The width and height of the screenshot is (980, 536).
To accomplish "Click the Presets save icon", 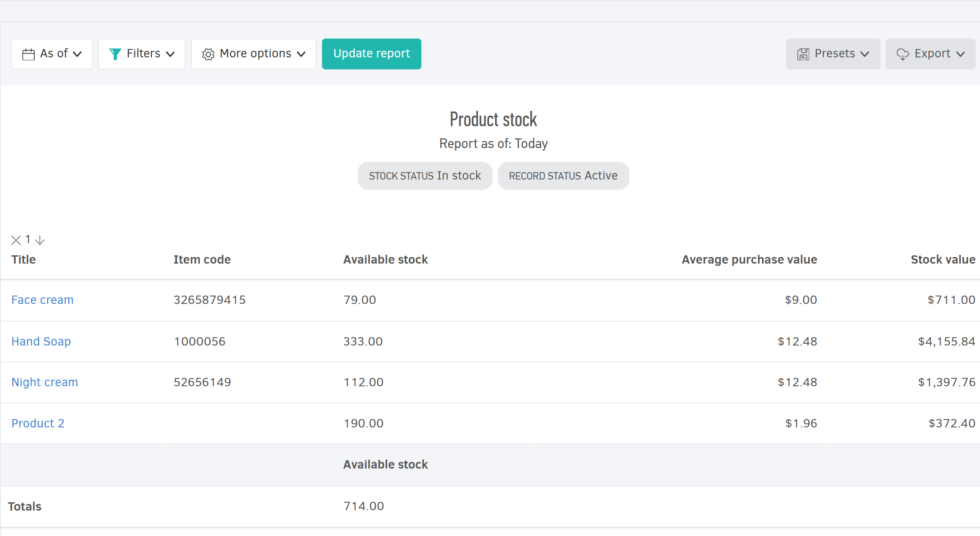I will [803, 54].
